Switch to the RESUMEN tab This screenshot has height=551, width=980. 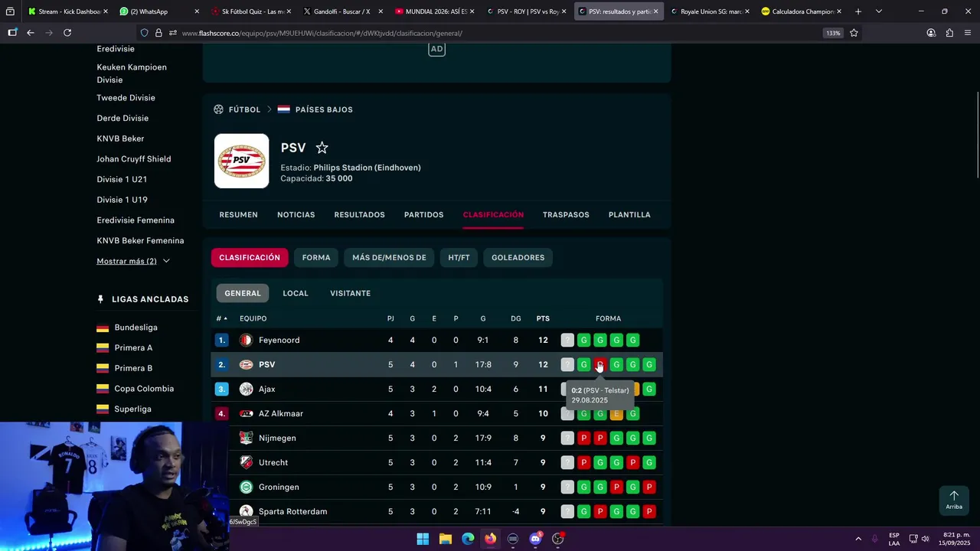coord(238,215)
